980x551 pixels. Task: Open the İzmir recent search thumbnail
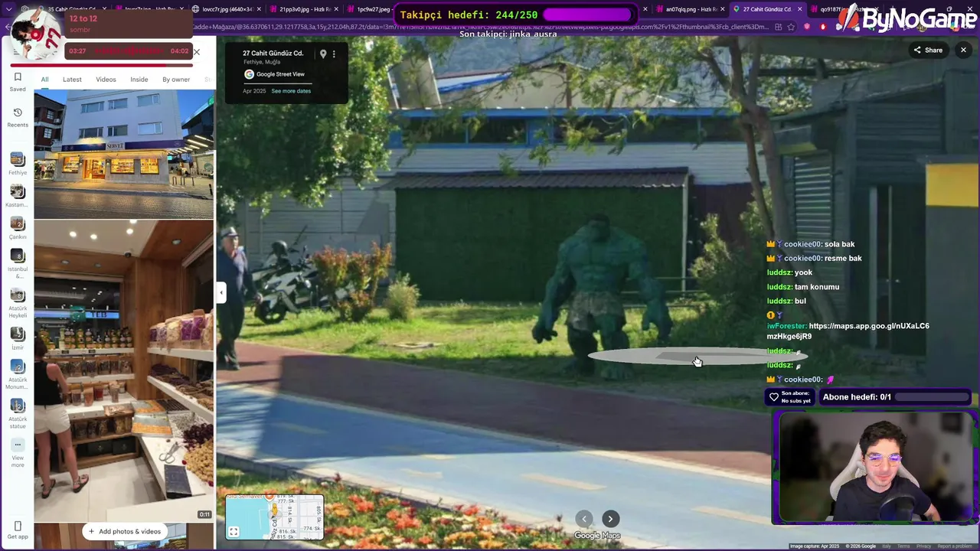[18, 334]
